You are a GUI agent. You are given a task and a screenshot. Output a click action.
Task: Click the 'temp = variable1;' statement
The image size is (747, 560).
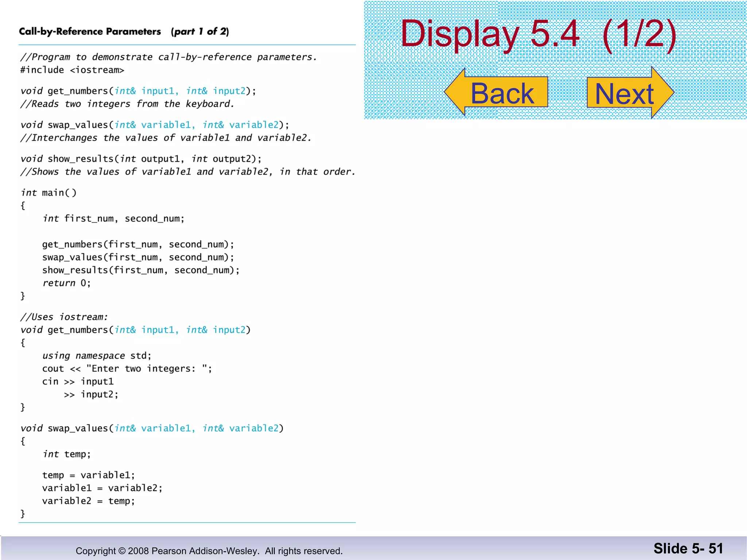point(89,475)
